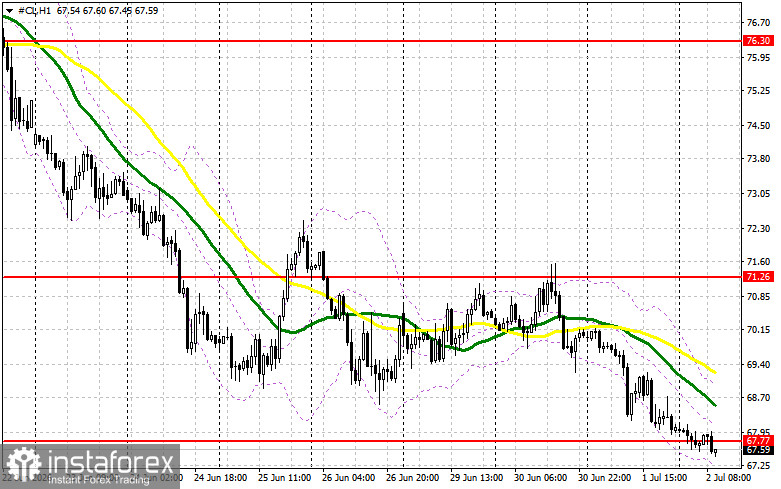Click the 25 Jun 11:00 time label
This screenshot has height=489, width=781.
pyautogui.click(x=284, y=478)
